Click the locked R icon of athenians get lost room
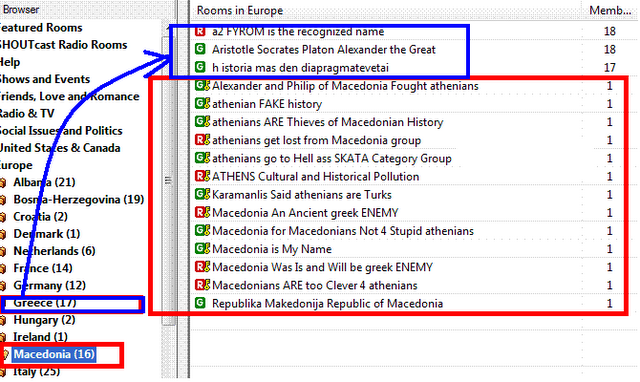Screen dimensions: 640x382 click(202, 140)
